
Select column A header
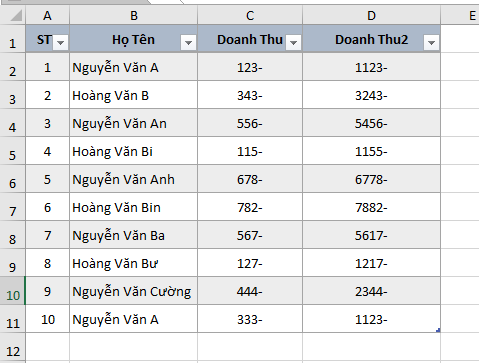(47, 15)
